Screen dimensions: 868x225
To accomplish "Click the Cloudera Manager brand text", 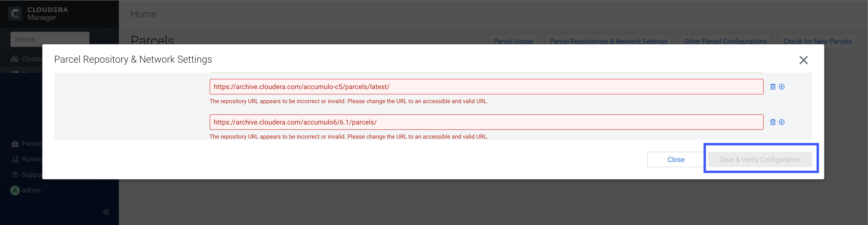I will [48, 14].
